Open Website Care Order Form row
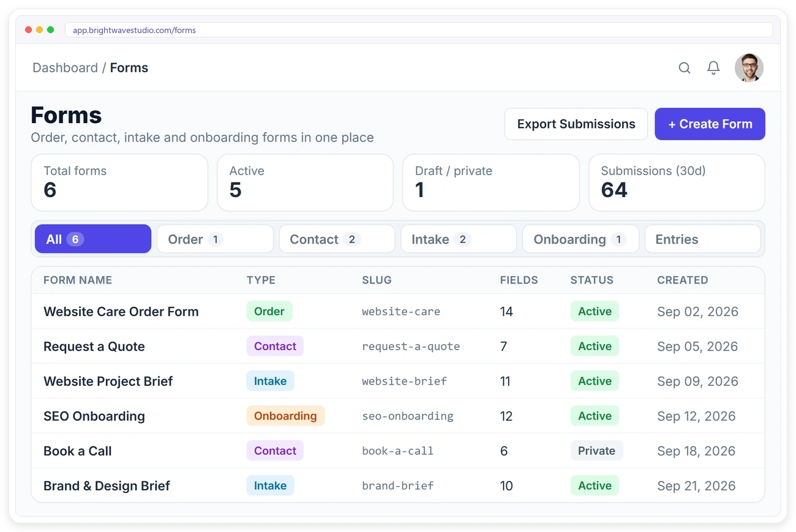The height and width of the screenshot is (532, 796). (x=398, y=311)
